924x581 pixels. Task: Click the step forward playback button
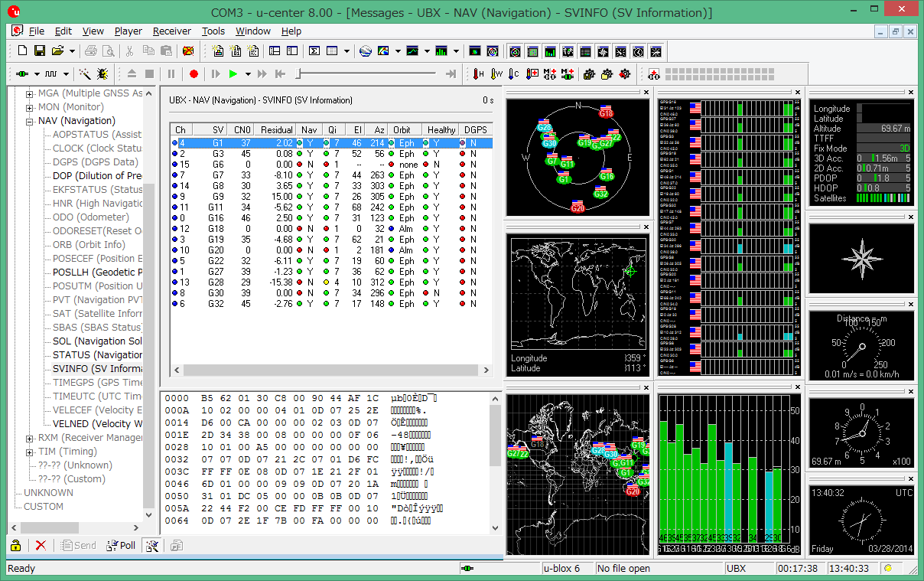216,74
